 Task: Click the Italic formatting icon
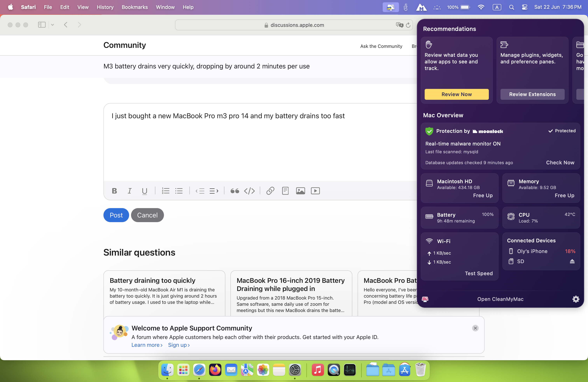129,191
